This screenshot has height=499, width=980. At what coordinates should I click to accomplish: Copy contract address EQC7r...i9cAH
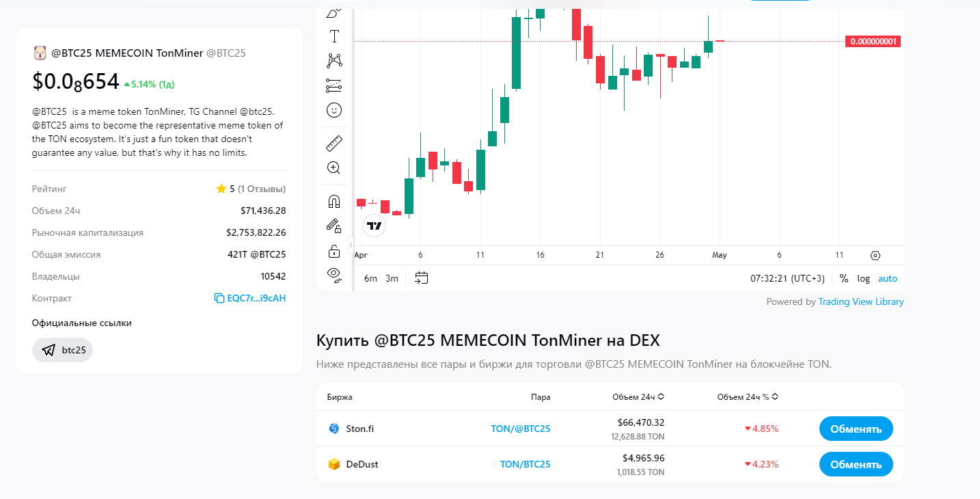256,298
